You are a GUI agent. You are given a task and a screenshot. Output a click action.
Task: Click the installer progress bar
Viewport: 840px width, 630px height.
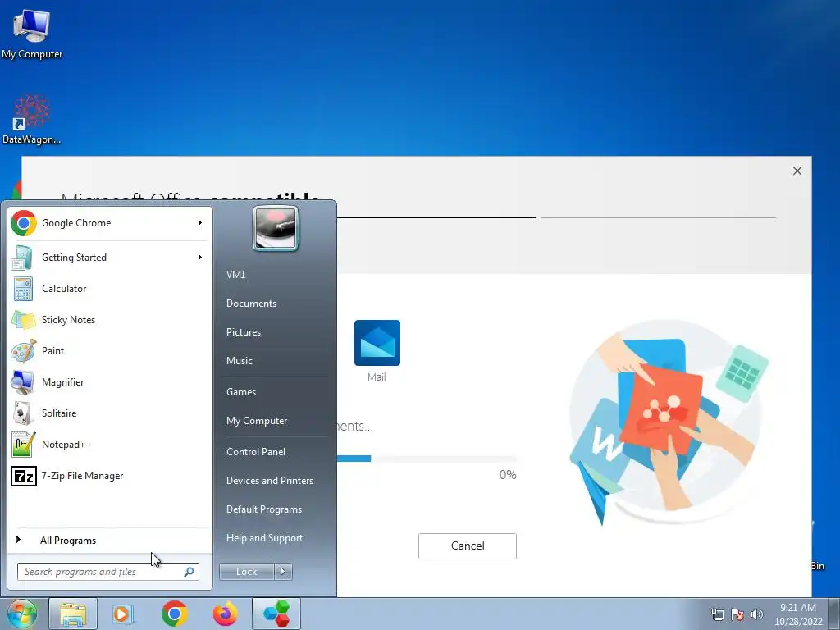pyautogui.click(x=427, y=459)
